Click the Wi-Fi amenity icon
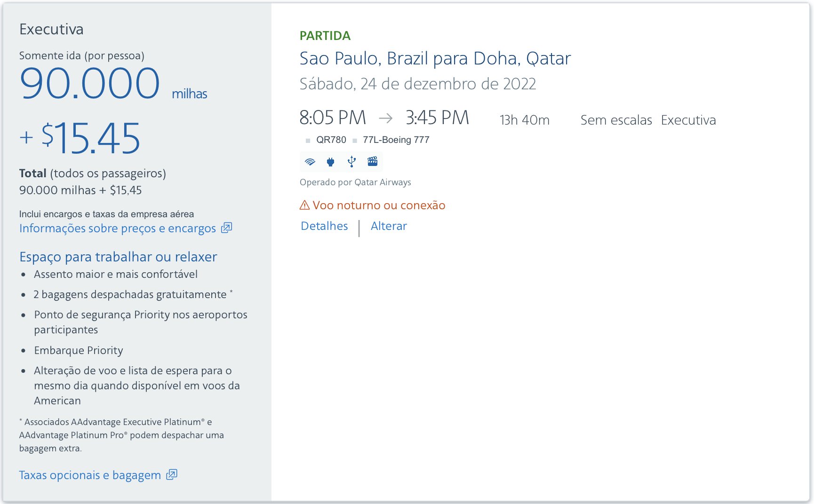814x504 pixels. (x=310, y=162)
